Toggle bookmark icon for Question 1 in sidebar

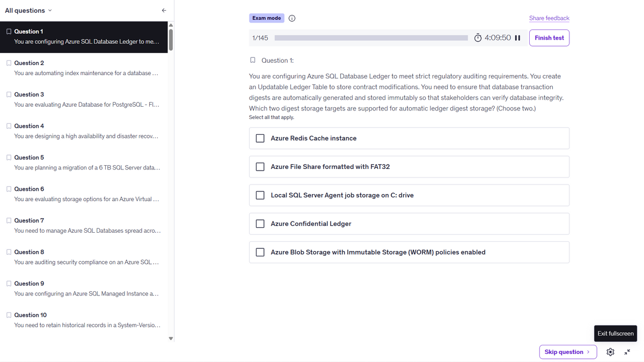[9, 32]
